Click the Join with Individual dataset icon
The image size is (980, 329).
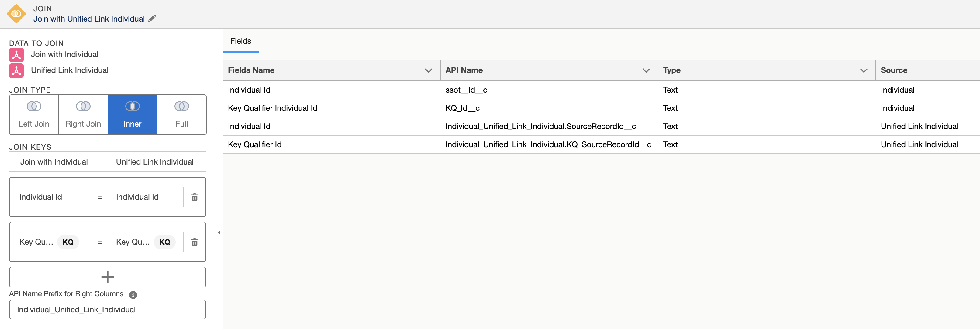(16, 54)
